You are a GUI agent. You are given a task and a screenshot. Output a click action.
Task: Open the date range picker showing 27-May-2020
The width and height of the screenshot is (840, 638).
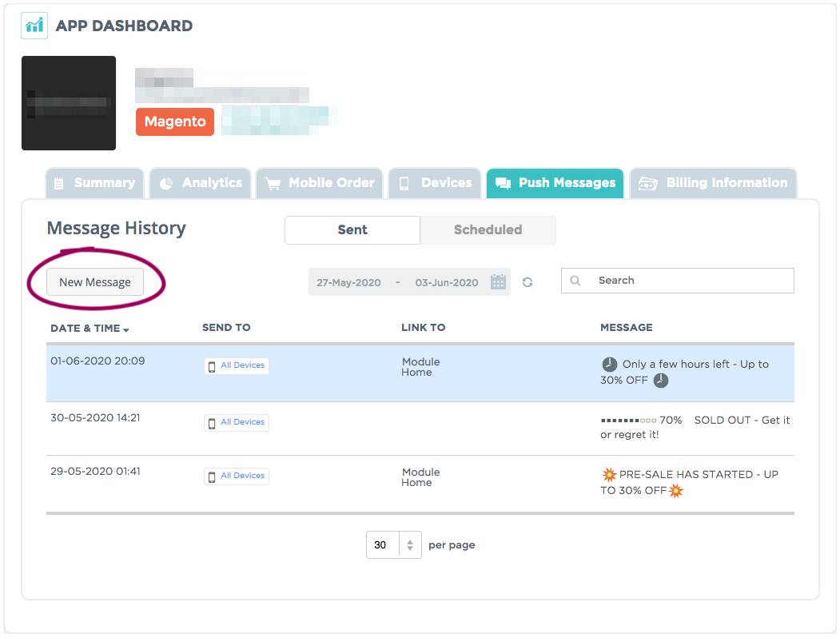[x=348, y=281]
